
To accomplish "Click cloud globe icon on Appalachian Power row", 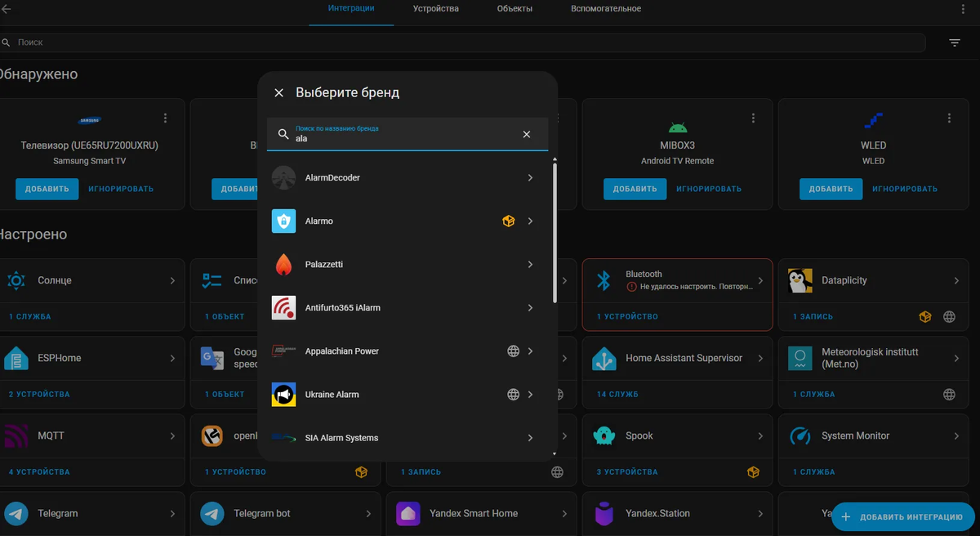I will pyautogui.click(x=513, y=351).
